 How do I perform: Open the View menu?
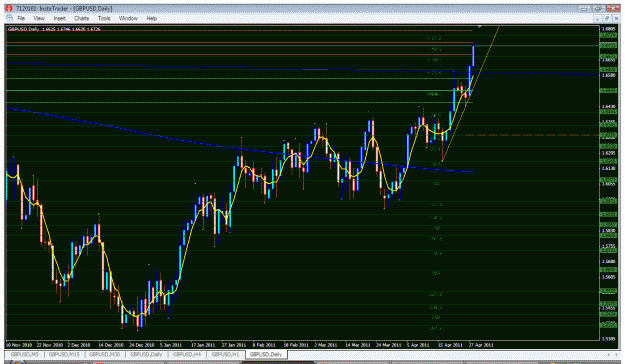coord(39,18)
